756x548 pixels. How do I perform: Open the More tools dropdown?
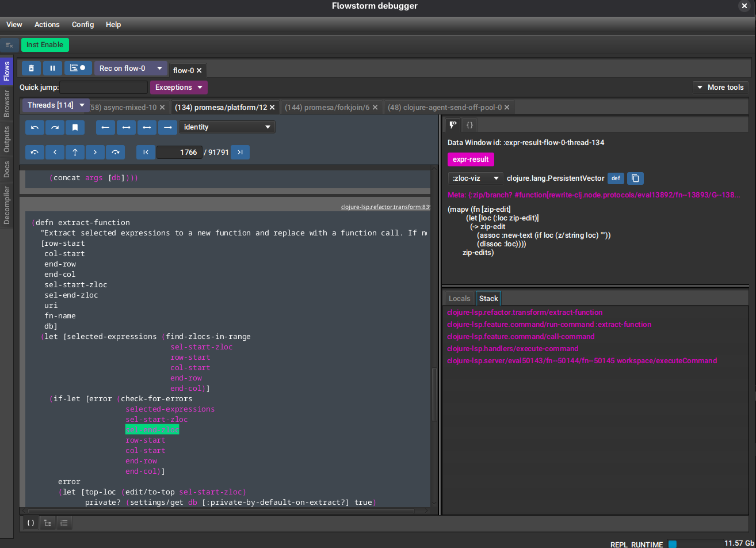click(x=720, y=87)
